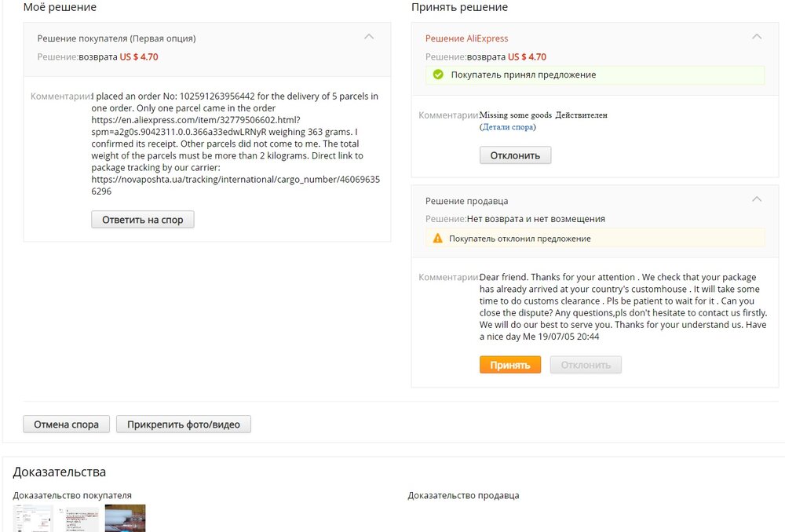Viewport: 785px width, 532px height.
Task: Open the first buyer evidence thumbnail
Action: (x=33, y=519)
